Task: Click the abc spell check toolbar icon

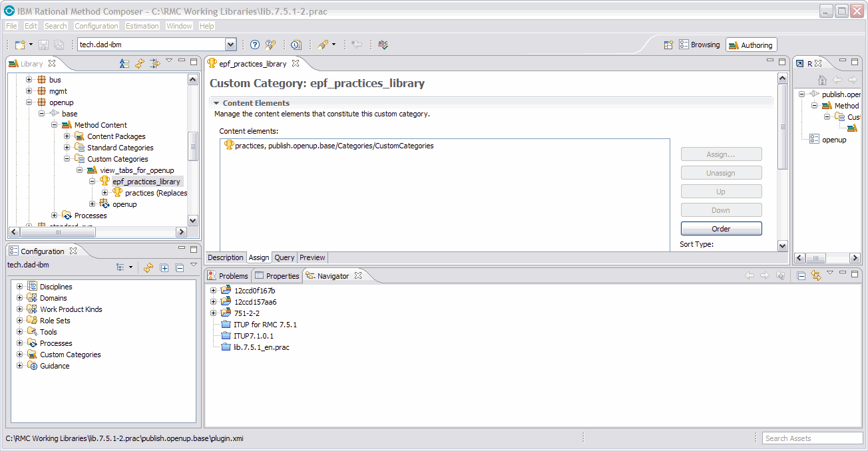Action: tap(383, 45)
